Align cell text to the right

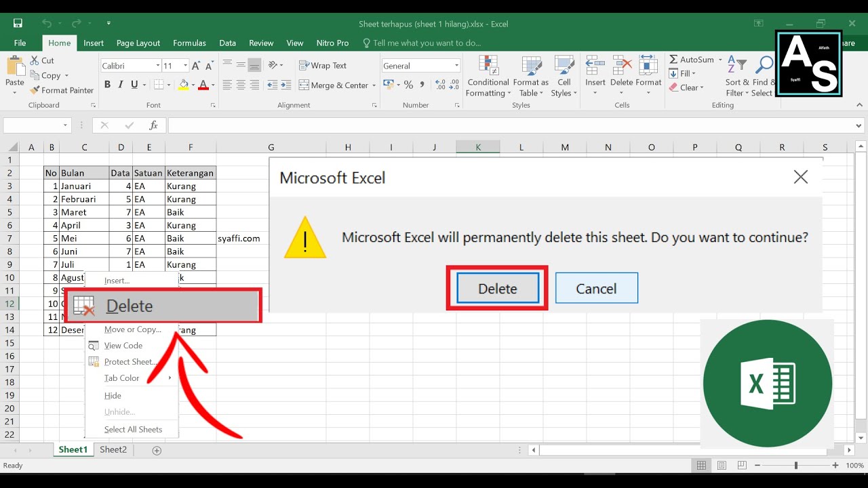(254, 85)
